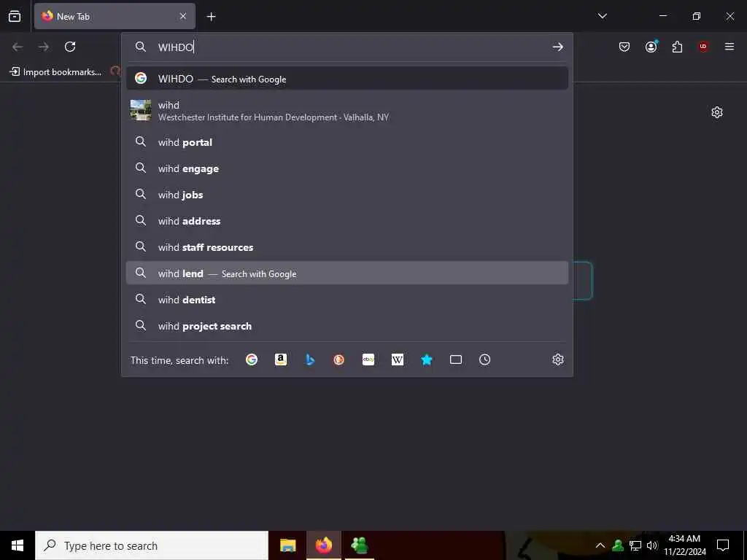The width and height of the screenshot is (747, 560).
Task: Click the Firefox taskbar icon
Action: 323,545
